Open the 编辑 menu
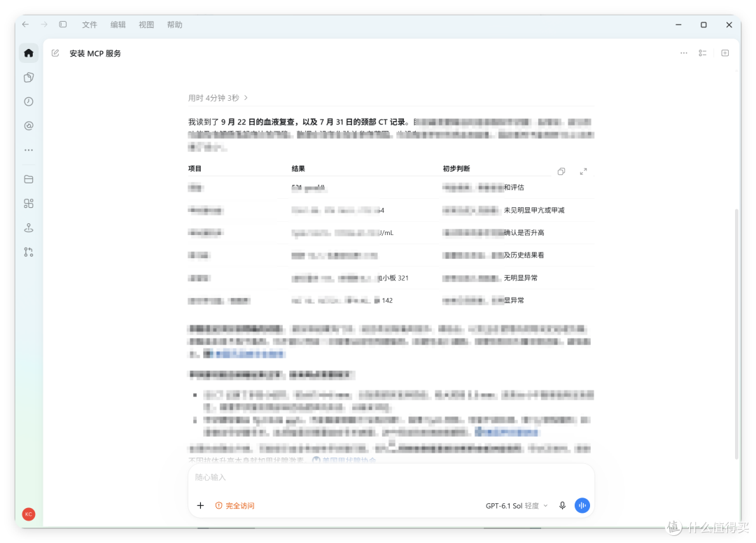Screen dimensions: 756x543 118,24
